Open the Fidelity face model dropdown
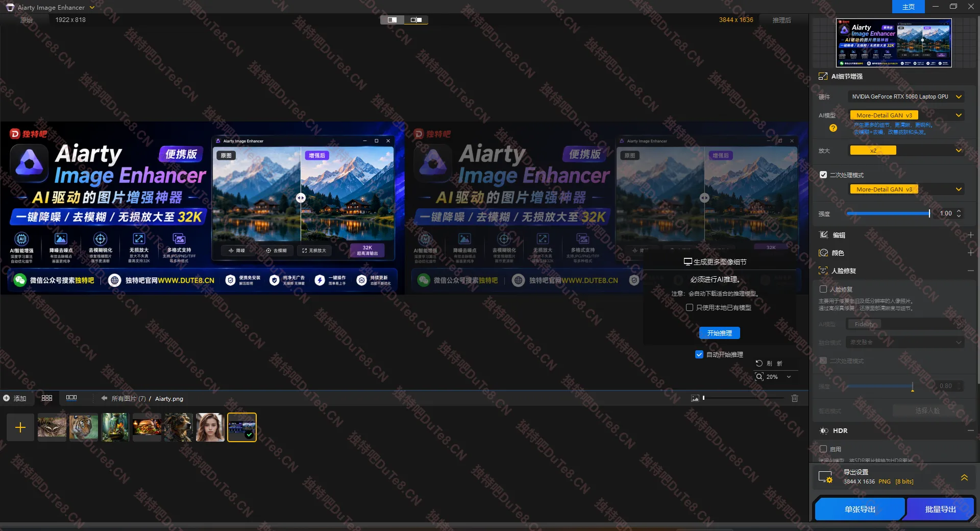Screen dimensions: 980x531 coord(906,324)
